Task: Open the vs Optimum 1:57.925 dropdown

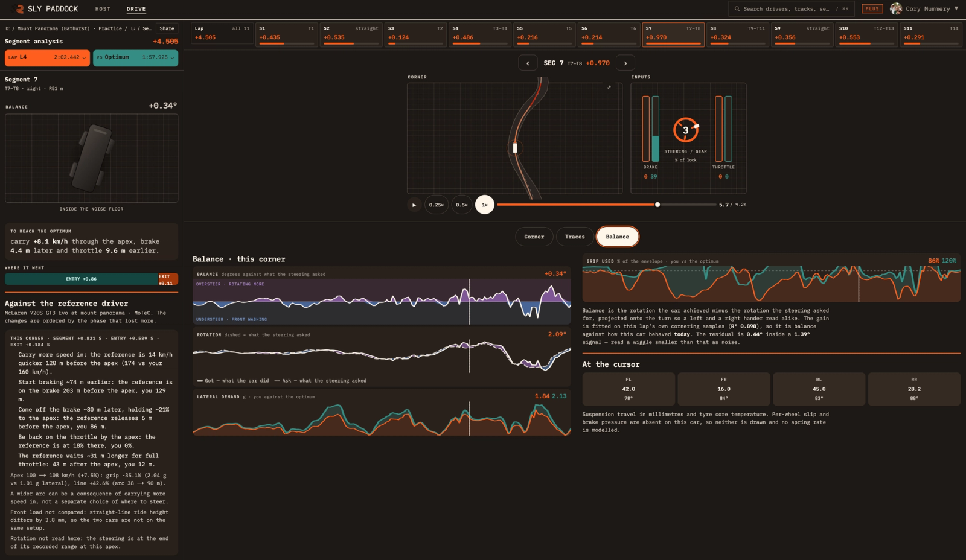Action: coord(135,57)
